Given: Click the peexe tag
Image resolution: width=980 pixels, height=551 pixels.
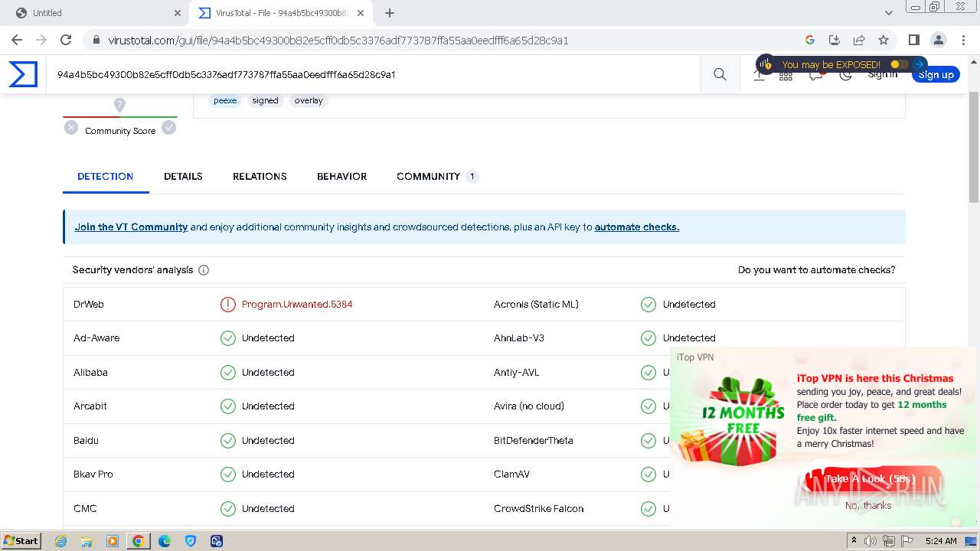Looking at the screenshot, I should coord(225,100).
